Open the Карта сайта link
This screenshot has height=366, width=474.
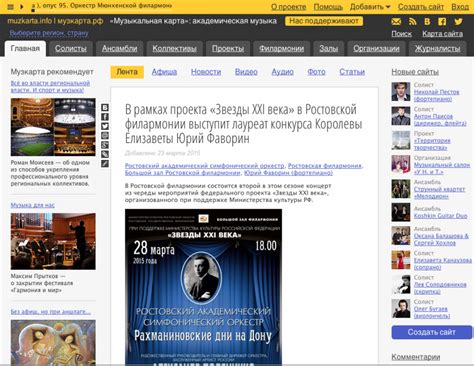pyautogui.click(x=442, y=34)
